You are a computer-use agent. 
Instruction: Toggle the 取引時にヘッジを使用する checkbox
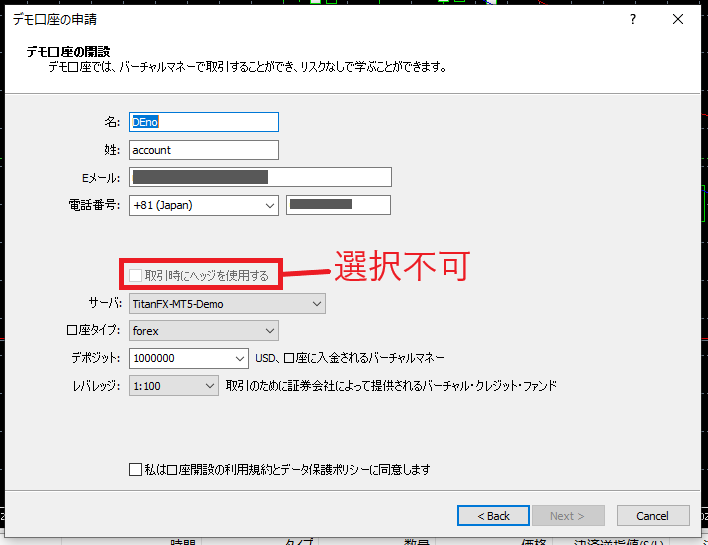(135, 275)
